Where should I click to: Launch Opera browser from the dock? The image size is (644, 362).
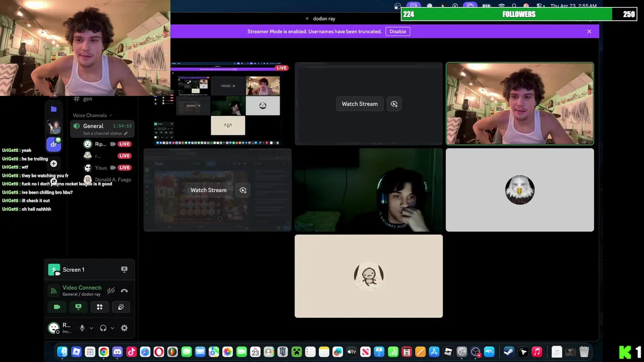coord(158,352)
